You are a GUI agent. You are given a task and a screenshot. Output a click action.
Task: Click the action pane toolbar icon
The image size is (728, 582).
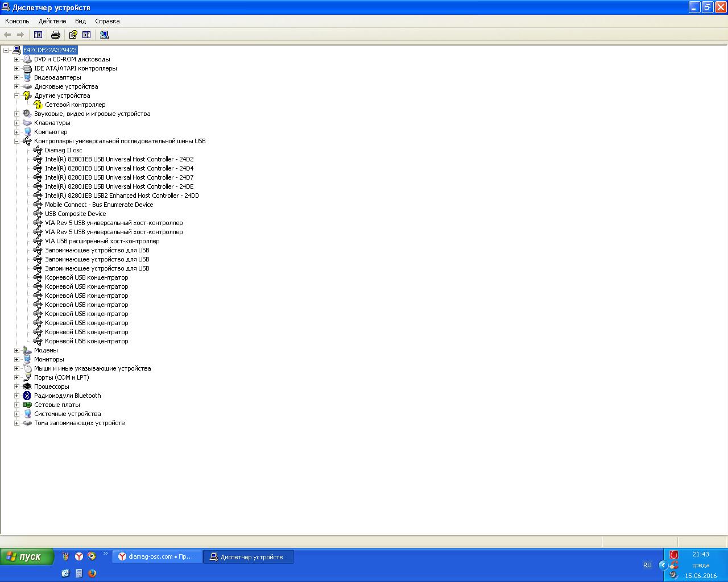pos(86,35)
